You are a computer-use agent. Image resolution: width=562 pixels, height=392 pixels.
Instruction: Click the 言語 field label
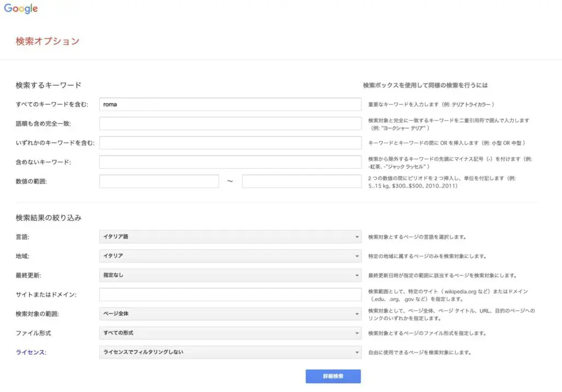pos(23,237)
